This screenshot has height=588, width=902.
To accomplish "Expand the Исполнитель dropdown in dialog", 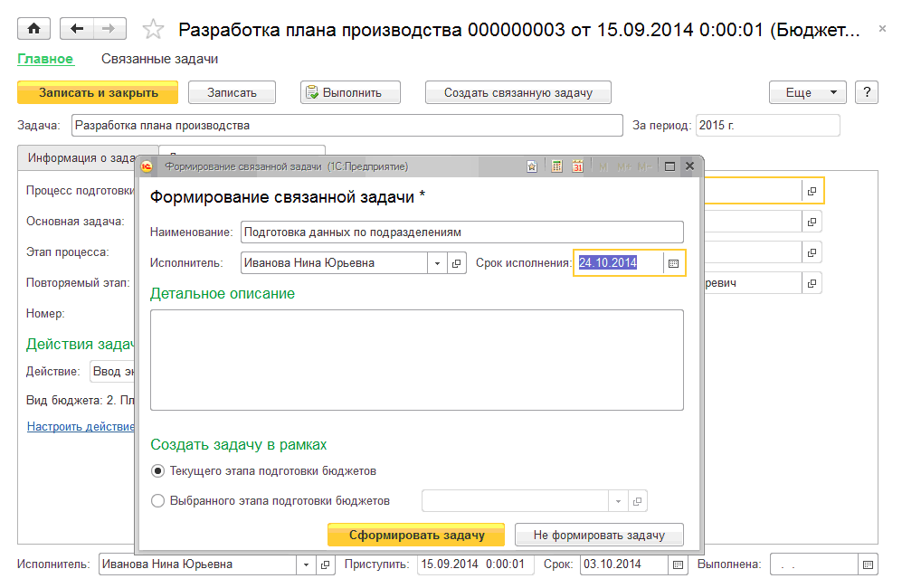I will [x=438, y=263].
